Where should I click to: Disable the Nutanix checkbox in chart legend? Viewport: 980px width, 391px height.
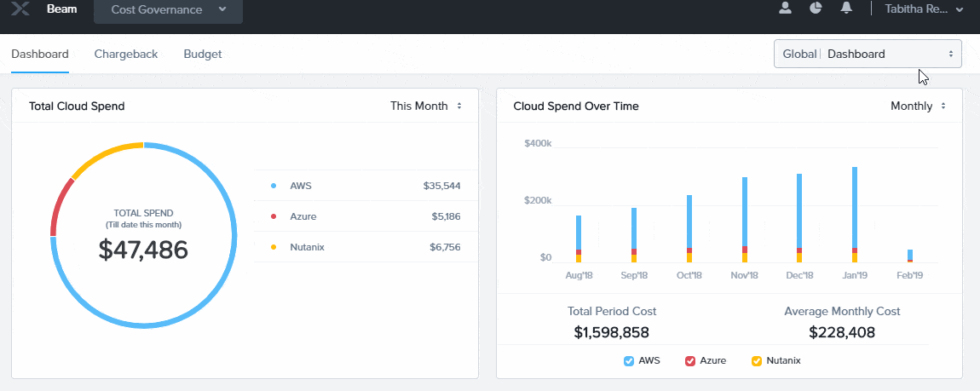[x=757, y=361]
